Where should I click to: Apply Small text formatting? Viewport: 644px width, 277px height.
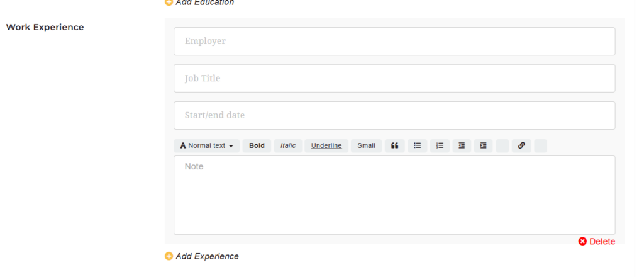(x=366, y=145)
